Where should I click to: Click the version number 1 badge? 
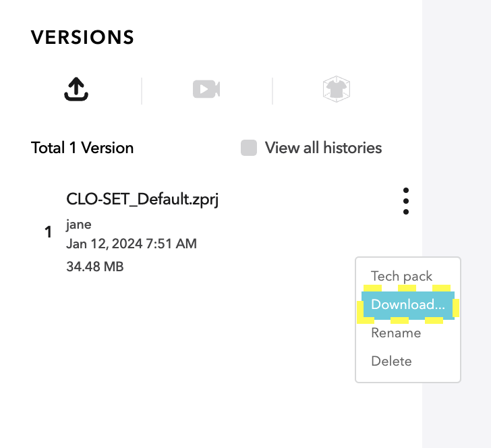48,232
